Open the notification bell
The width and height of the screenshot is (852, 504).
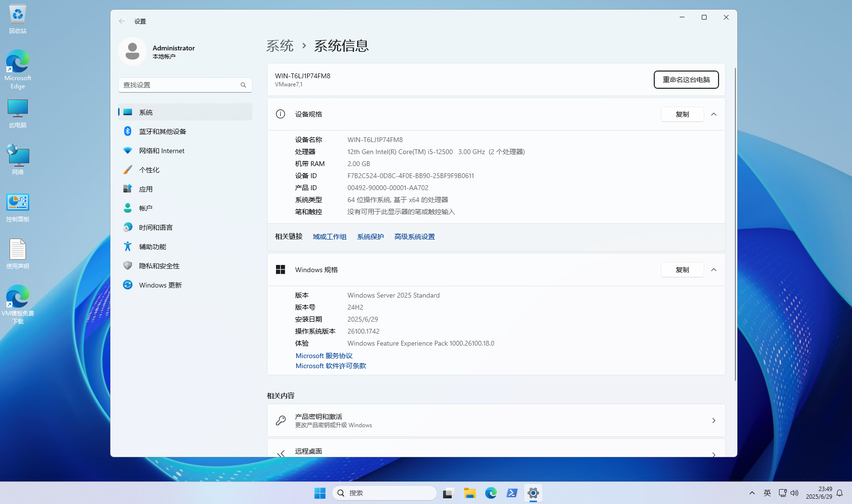click(840, 493)
